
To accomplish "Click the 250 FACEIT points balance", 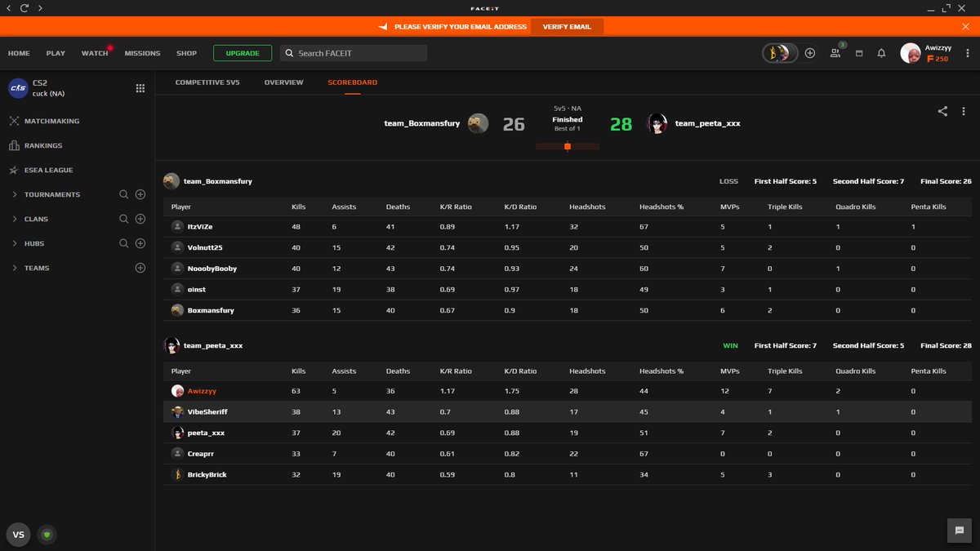I will (x=938, y=60).
